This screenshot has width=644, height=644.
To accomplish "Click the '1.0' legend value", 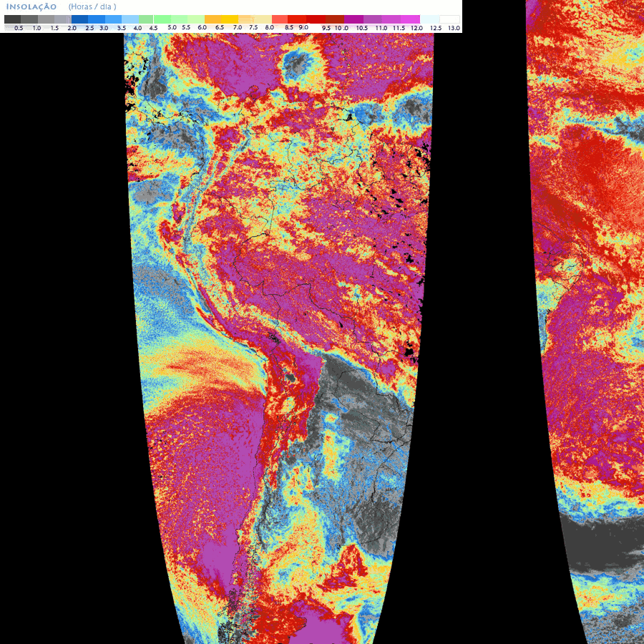I will pos(36,28).
